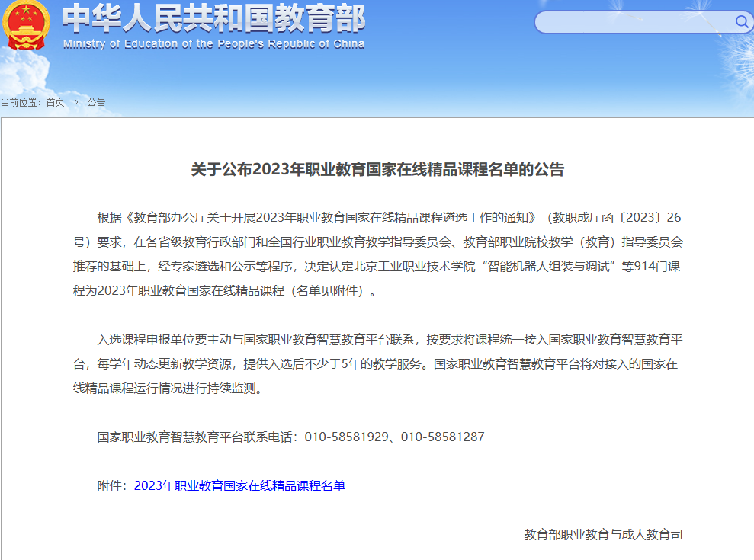
Task: Open the 2023年职业教育国家在线精品课程名单 attachment link
Action: [x=239, y=485]
